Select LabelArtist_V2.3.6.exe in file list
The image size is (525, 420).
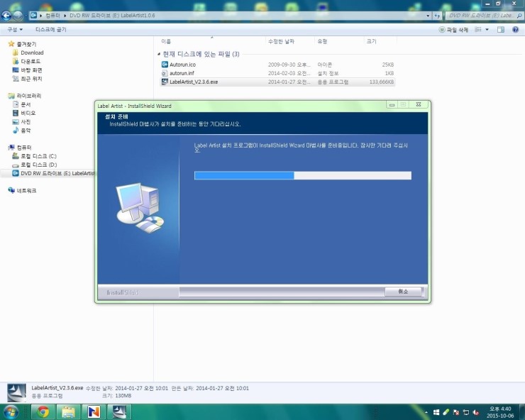(193, 82)
